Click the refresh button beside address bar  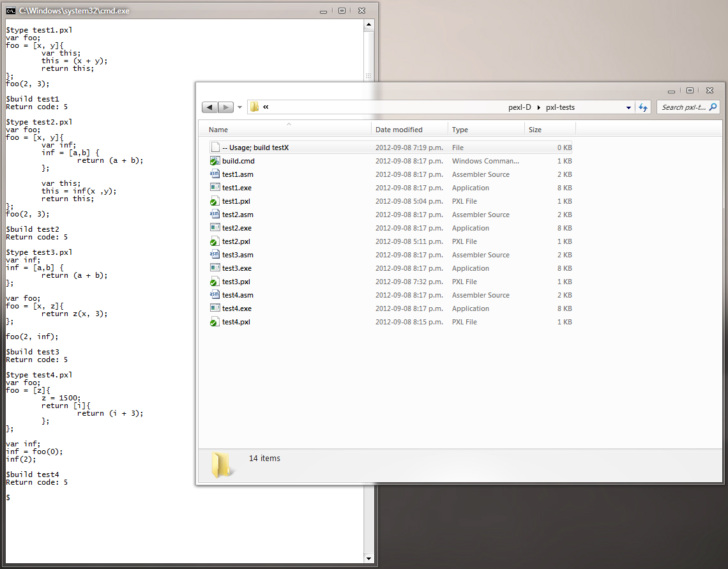coord(643,107)
